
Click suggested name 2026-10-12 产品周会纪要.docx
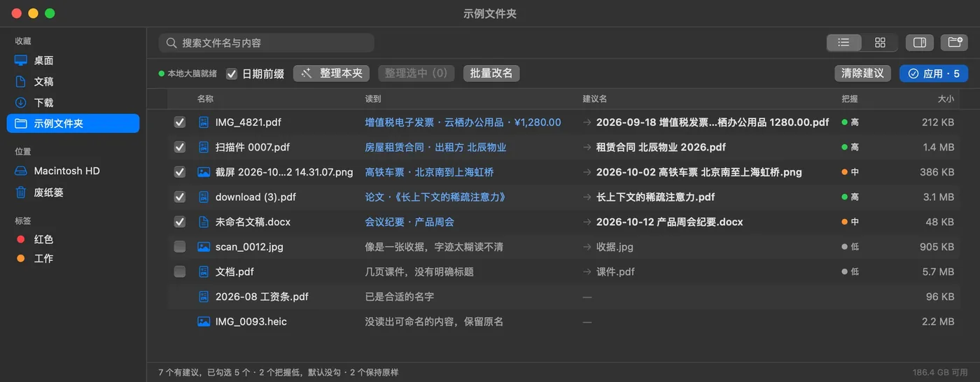coord(669,222)
